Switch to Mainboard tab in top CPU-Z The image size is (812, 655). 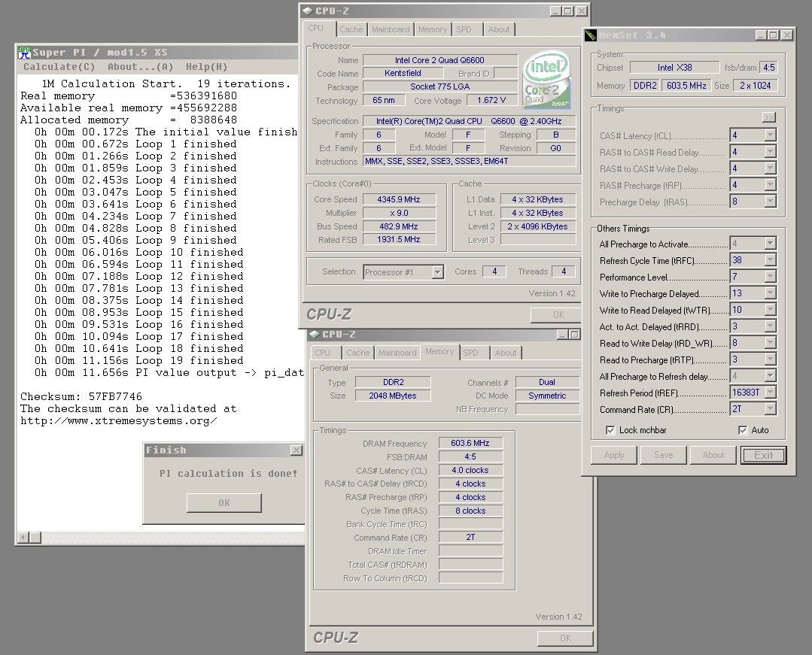391,29
